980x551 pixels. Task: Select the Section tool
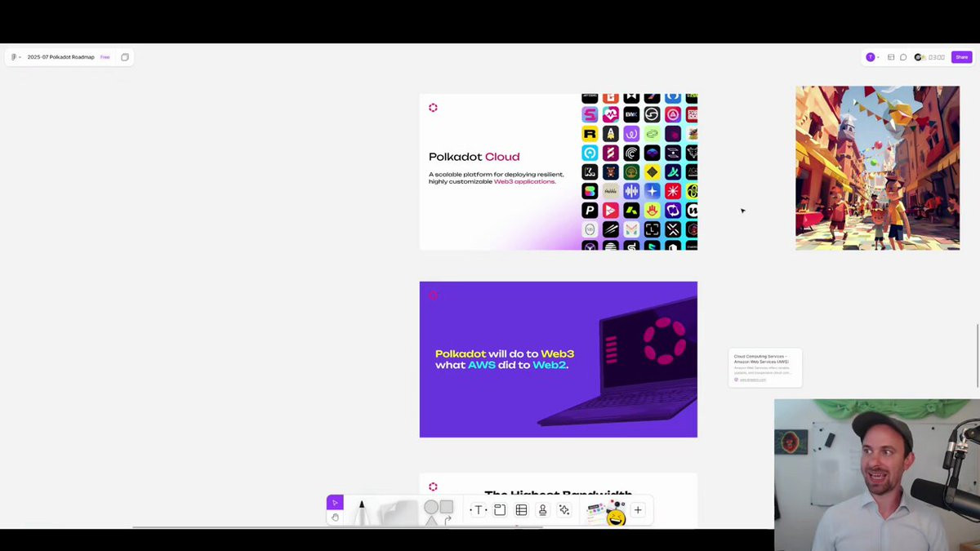pos(500,510)
